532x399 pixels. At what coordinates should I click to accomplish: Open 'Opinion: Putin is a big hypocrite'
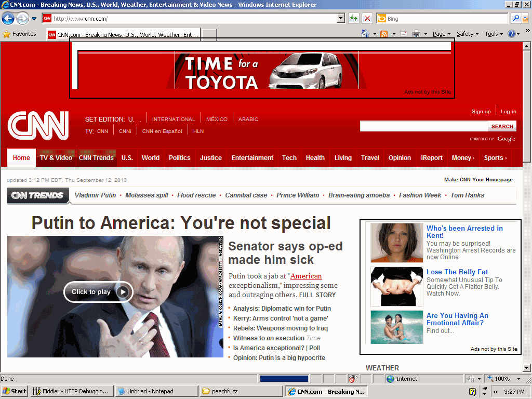pyautogui.click(x=279, y=357)
